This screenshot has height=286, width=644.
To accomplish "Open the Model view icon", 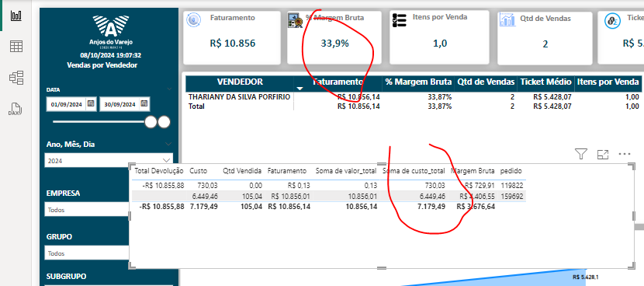I will point(16,78).
